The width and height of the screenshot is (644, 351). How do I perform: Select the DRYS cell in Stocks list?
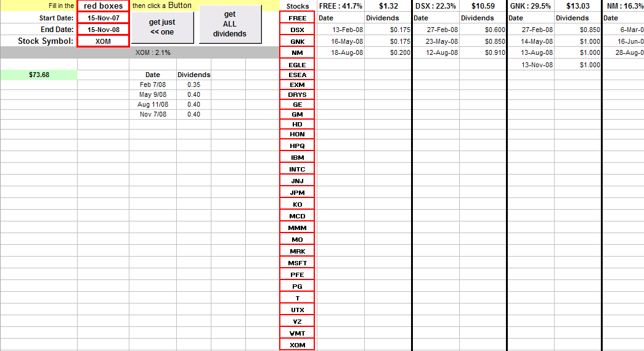(x=298, y=94)
